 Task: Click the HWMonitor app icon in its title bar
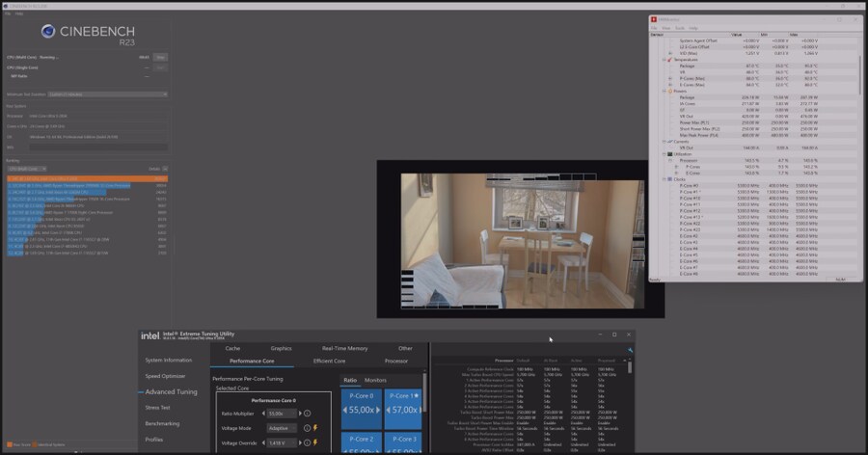(x=653, y=20)
